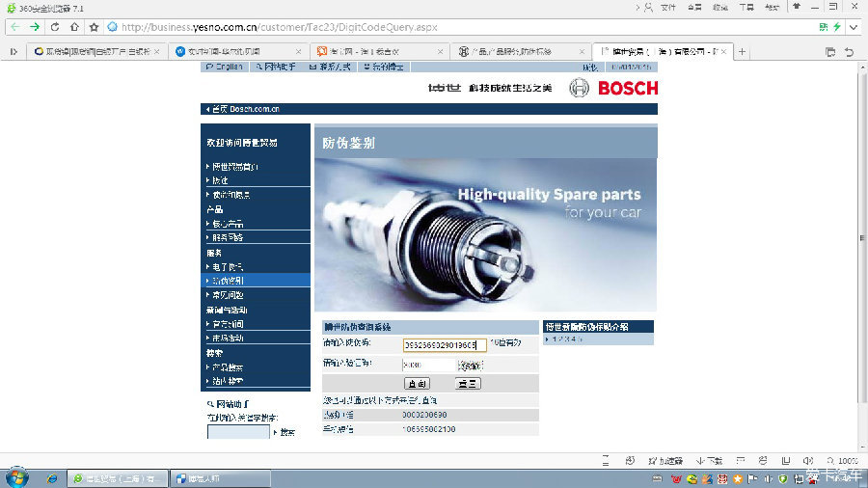Open the browser home page icon
Image resolution: width=868 pixels, height=488 pixels.
pyautogui.click(x=74, y=27)
